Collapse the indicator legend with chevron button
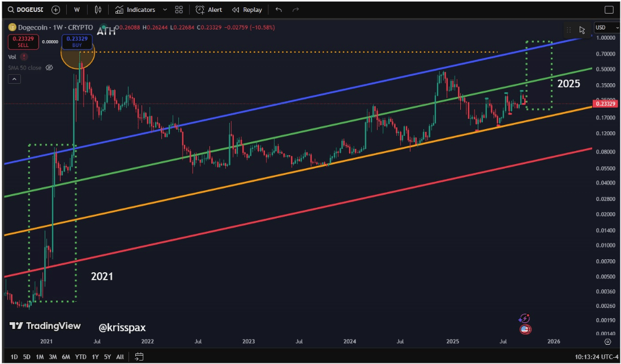 click(x=15, y=79)
